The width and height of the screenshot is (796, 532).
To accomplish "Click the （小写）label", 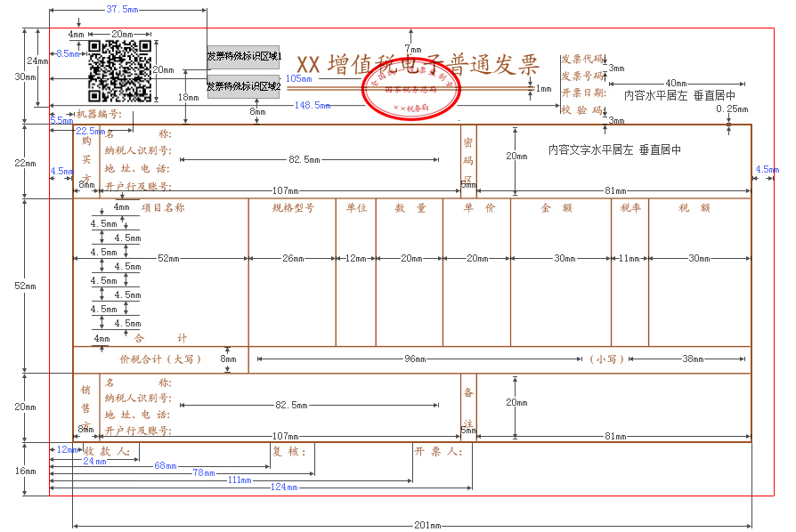I will [606, 359].
